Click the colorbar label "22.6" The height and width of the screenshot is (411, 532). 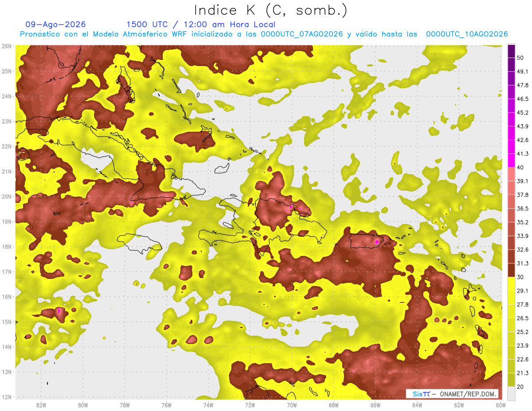(522, 359)
